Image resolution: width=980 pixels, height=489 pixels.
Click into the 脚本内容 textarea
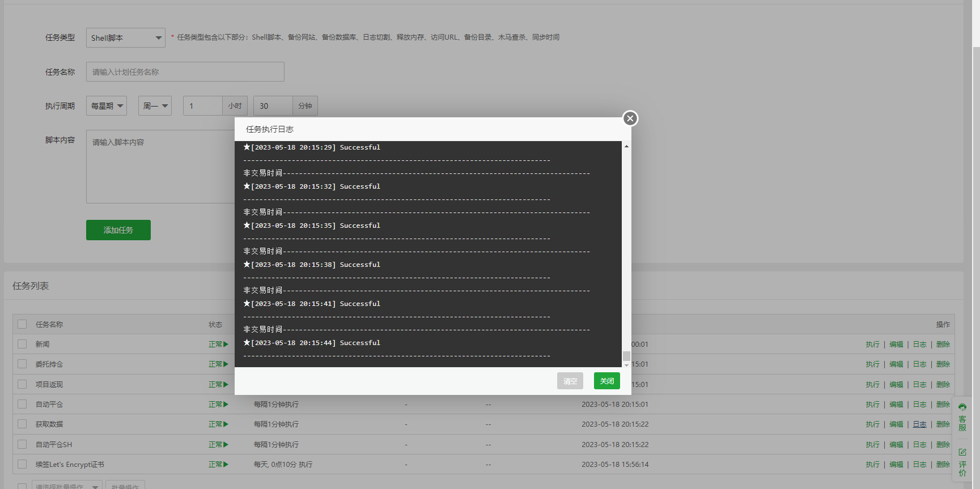(x=160, y=167)
